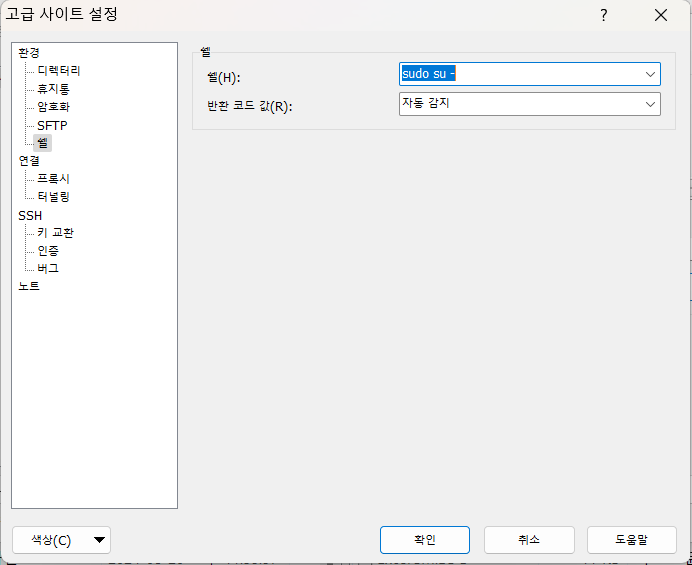Click the 자동 감지 value in 반환 코드 값 box
The image size is (692, 565).
pyautogui.click(x=425, y=103)
